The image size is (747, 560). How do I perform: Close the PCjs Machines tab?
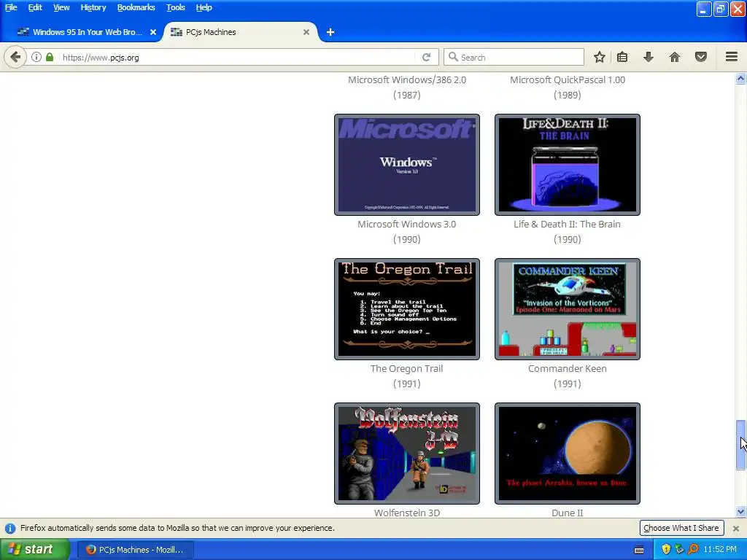[306, 32]
